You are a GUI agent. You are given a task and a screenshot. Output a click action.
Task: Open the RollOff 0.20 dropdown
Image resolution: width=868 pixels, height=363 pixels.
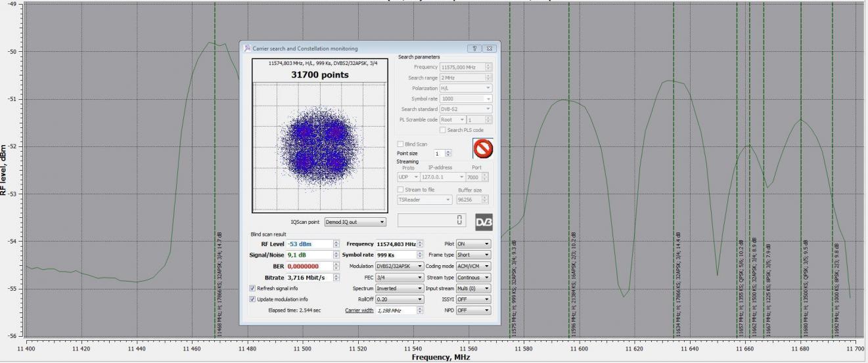(398, 299)
